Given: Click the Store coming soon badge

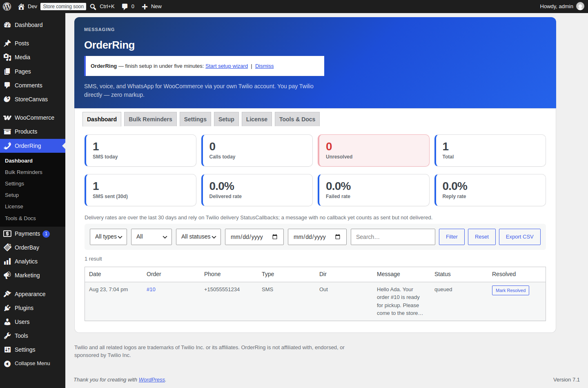Looking at the screenshot, I should tap(63, 7).
